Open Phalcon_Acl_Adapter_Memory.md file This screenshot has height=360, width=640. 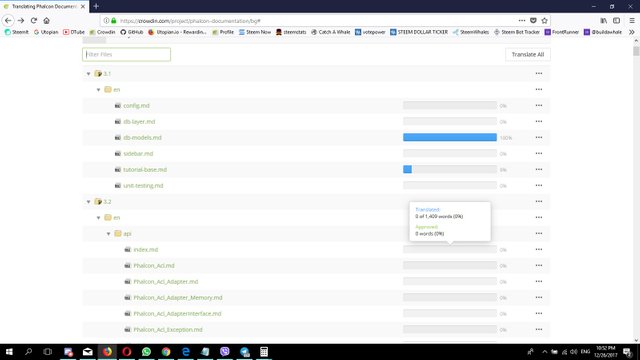(178, 298)
